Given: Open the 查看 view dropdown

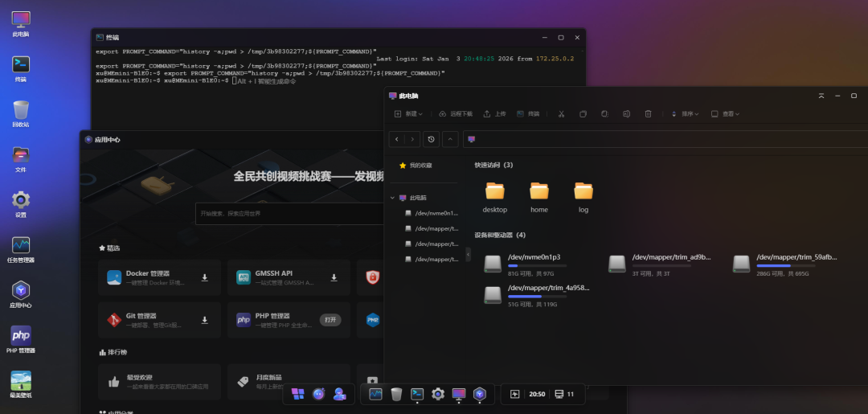Looking at the screenshot, I should click(725, 113).
